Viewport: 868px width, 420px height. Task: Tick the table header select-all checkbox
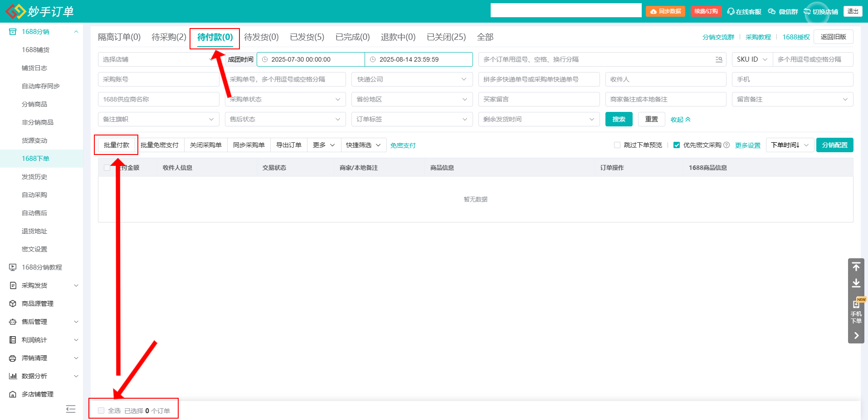click(x=107, y=168)
